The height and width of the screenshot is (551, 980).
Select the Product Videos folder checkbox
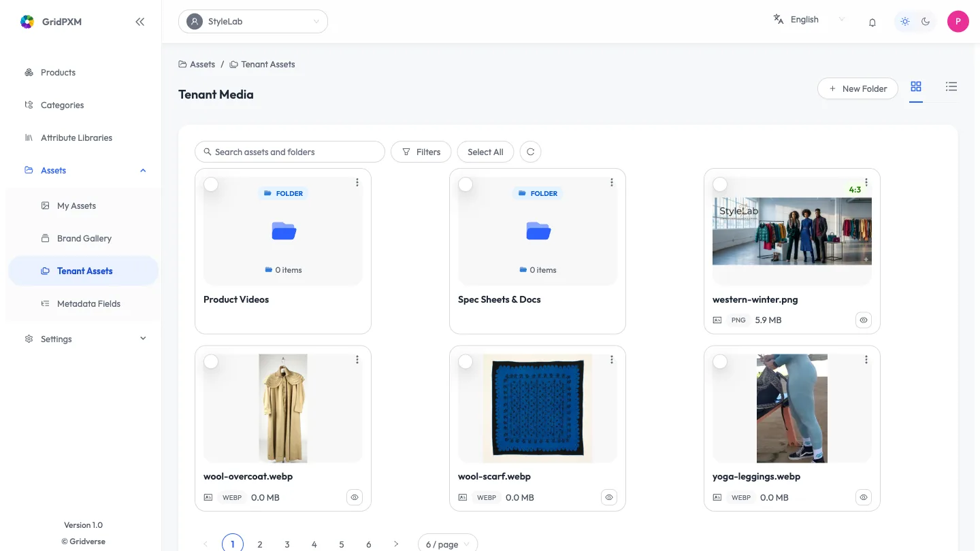pos(211,184)
